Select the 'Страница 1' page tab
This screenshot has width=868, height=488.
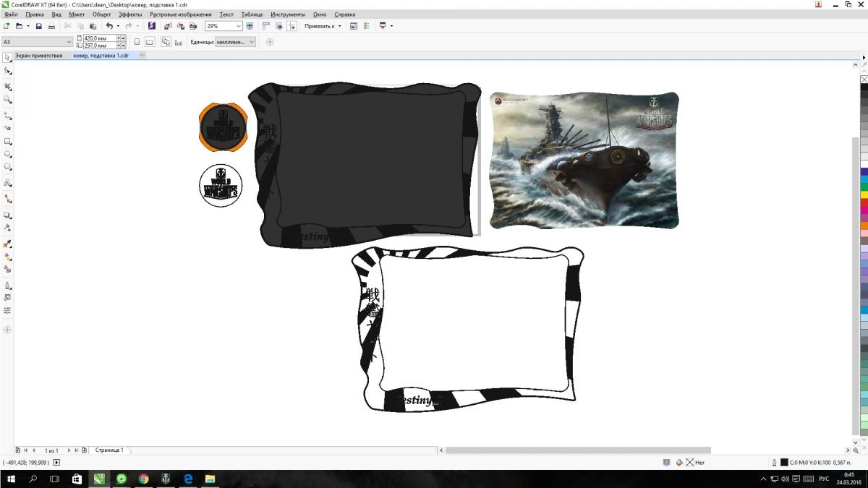pos(109,450)
